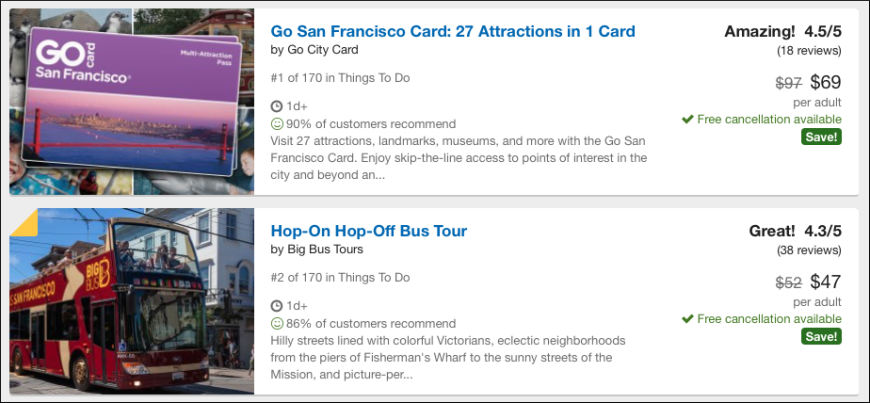Click the Save! badge on Go Card listing

(x=821, y=137)
